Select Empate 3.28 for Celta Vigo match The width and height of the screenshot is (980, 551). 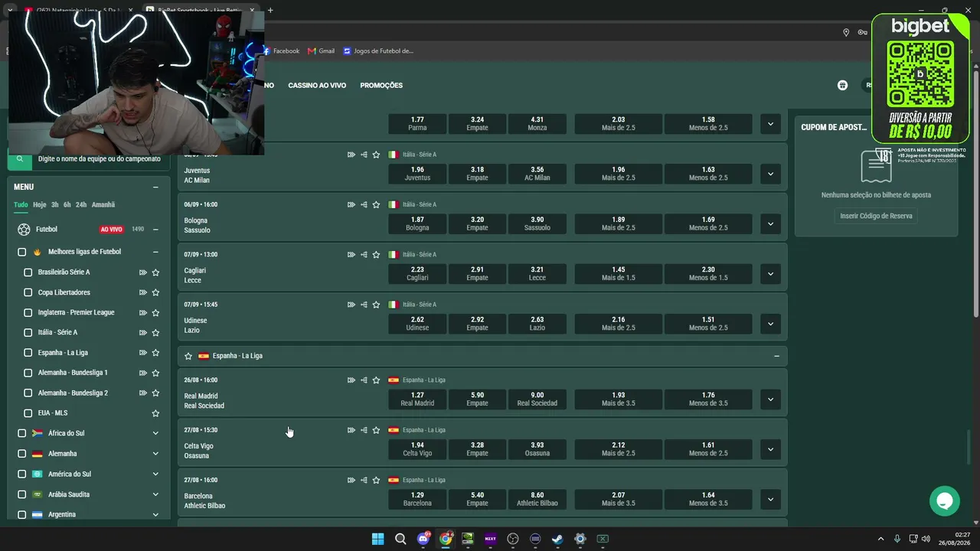tap(477, 449)
